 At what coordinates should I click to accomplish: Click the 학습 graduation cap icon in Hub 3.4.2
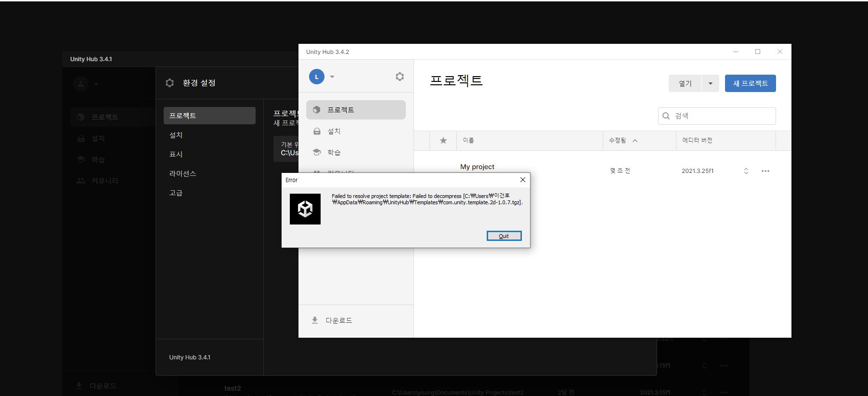pos(317,152)
